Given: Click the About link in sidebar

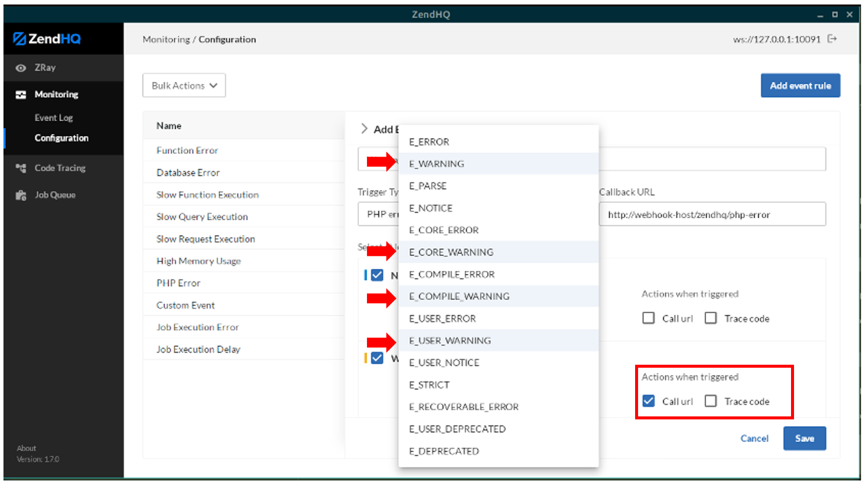Looking at the screenshot, I should tap(26, 448).
